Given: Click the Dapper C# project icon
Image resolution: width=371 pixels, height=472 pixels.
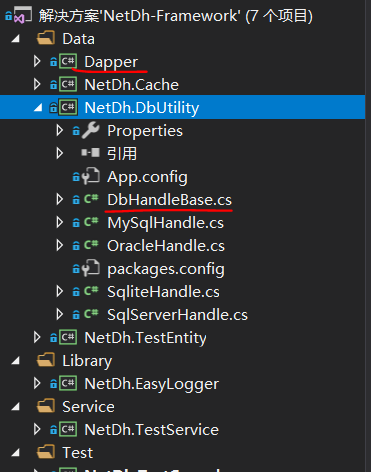Looking at the screenshot, I should coord(68,61).
